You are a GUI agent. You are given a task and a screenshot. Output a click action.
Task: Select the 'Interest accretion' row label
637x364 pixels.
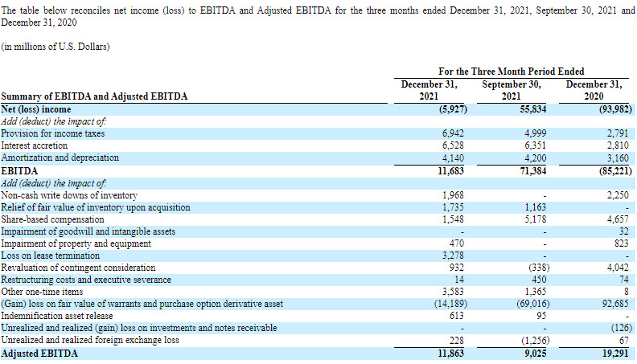[x=35, y=145]
